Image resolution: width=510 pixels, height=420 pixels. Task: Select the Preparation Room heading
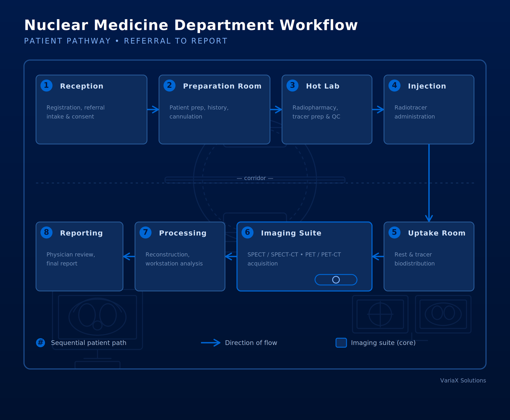[222, 86]
